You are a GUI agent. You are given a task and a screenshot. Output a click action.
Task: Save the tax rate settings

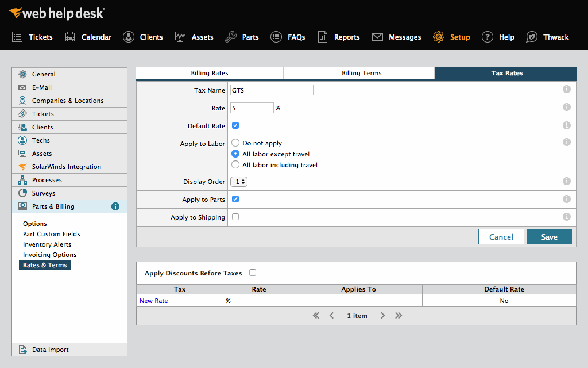click(x=549, y=236)
